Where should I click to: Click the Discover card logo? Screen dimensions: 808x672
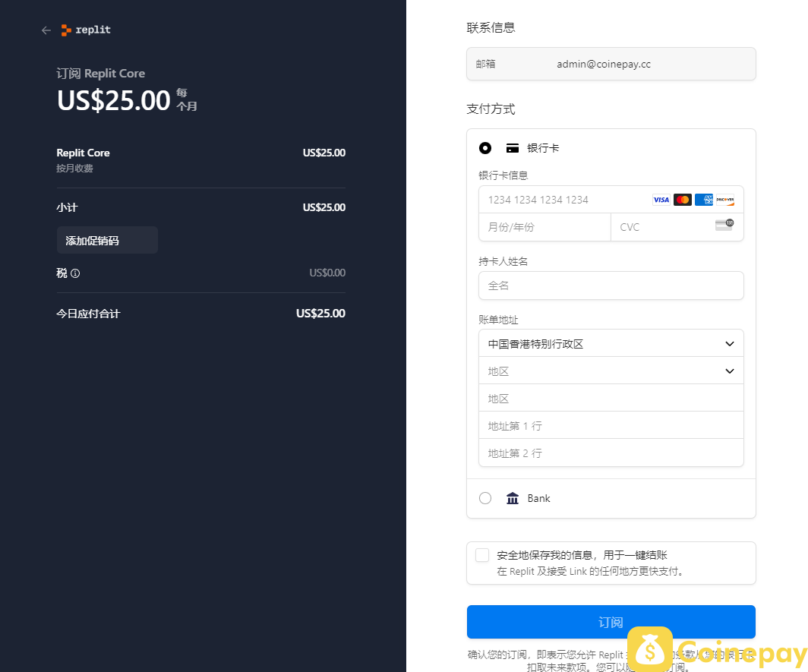point(725,200)
